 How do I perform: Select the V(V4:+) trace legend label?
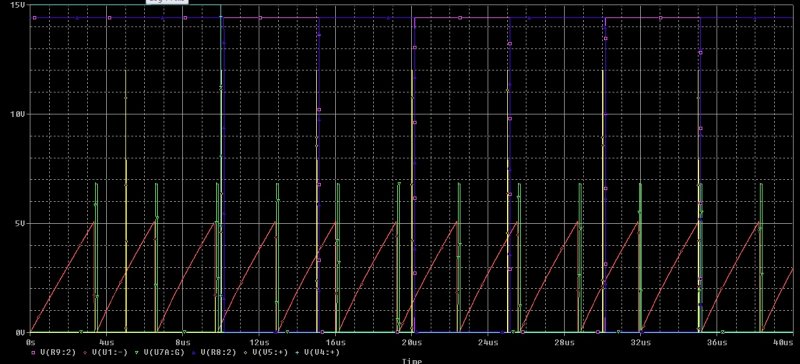pyautogui.click(x=321, y=352)
